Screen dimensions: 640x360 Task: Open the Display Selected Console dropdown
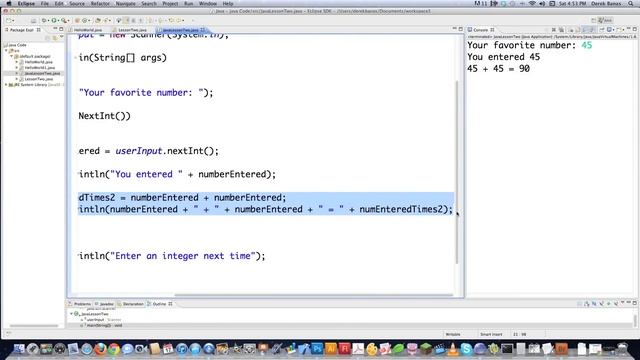coord(613,30)
